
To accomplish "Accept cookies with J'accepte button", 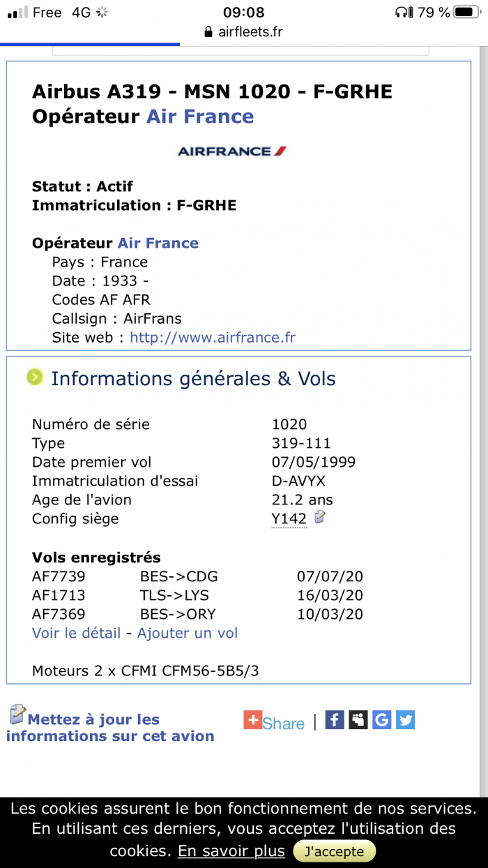I will click(335, 851).
